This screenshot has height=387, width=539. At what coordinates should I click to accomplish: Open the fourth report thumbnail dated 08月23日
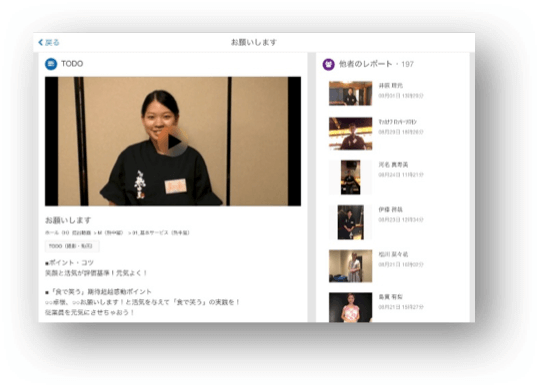pyautogui.click(x=350, y=222)
